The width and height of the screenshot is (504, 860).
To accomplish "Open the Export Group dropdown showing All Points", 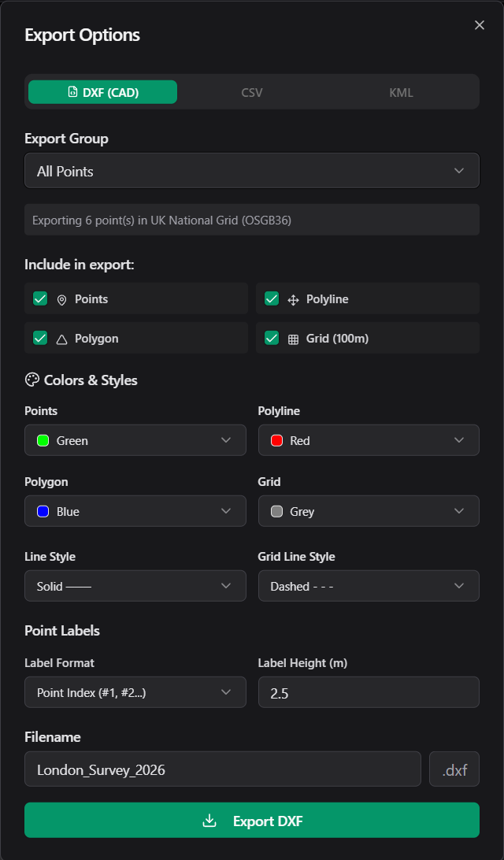I will pyautogui.click(x=252, y=170).
